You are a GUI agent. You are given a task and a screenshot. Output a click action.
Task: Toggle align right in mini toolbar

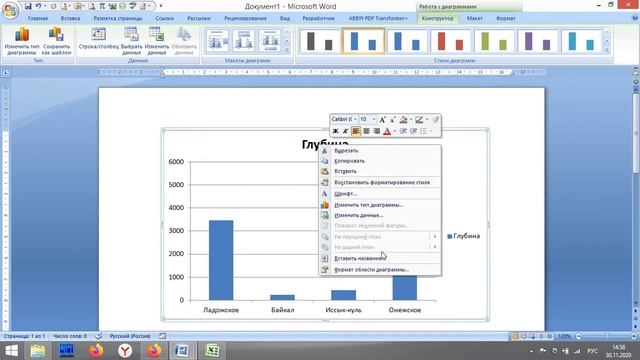(x=376, y=131)
